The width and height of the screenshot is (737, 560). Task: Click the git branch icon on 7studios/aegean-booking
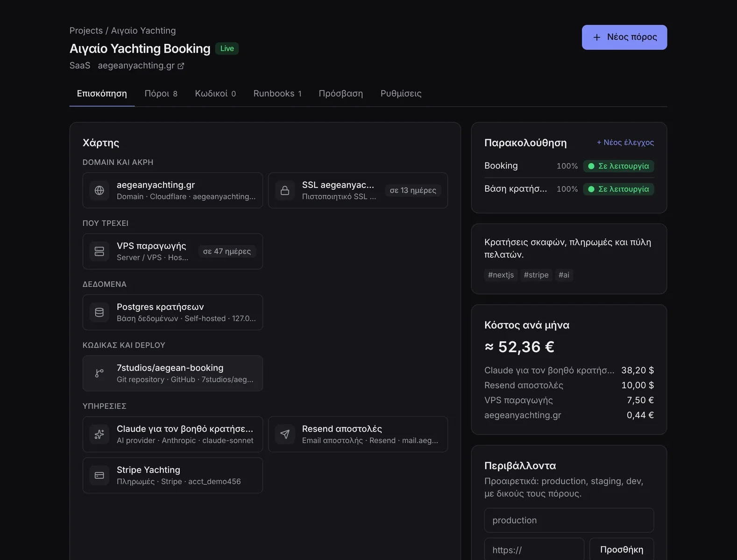click(99, 373)
